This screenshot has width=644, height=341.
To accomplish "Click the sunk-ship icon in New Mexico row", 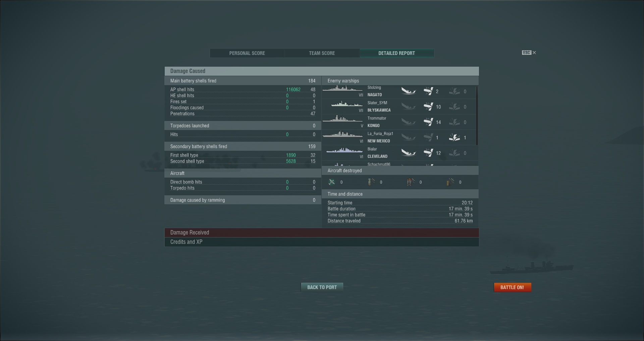I will coord(409,137).
